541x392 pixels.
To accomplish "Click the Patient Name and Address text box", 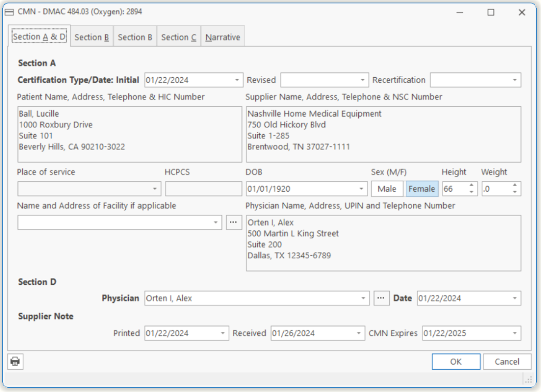I will pos(129,134).
